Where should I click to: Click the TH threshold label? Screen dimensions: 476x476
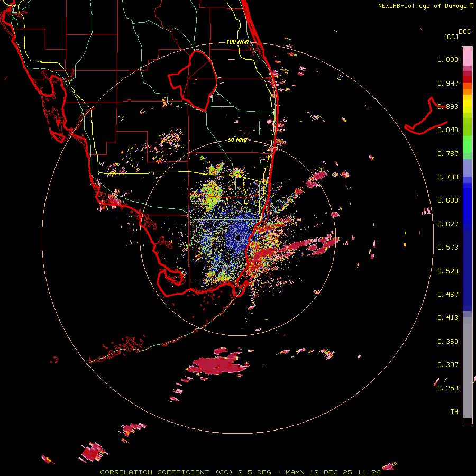454,412
